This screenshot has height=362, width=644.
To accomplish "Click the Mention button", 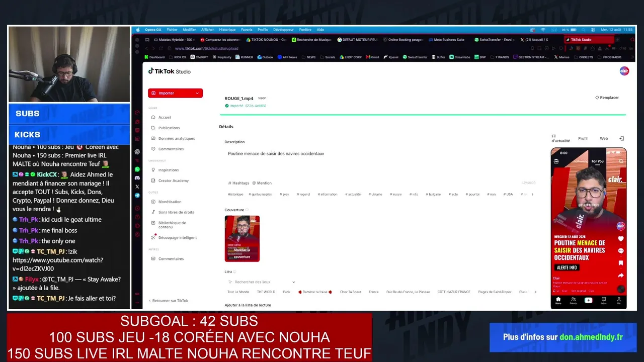I will (x=262, y=183).
